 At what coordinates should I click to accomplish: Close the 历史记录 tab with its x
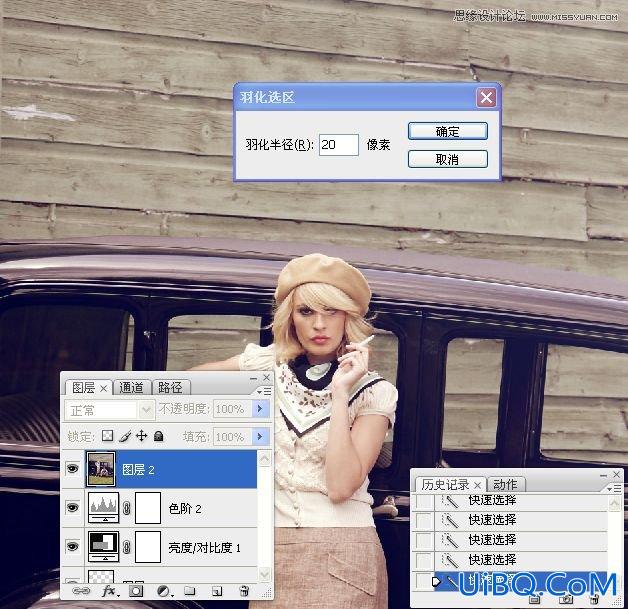click(477, 485)
